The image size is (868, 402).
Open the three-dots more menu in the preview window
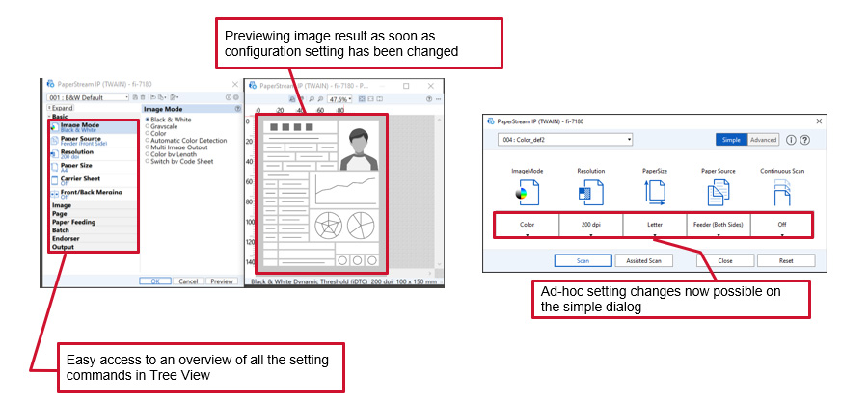[437, 99]
